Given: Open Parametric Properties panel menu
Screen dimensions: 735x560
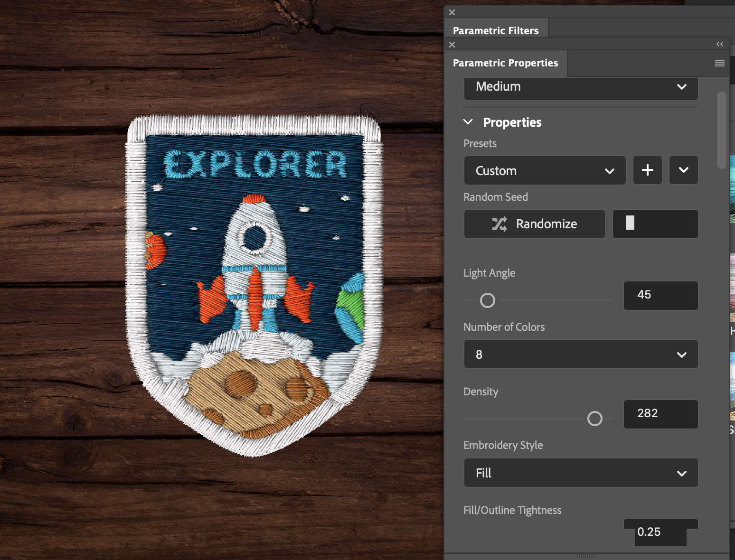Looking at the screenshot, I should tap(720, 63).
